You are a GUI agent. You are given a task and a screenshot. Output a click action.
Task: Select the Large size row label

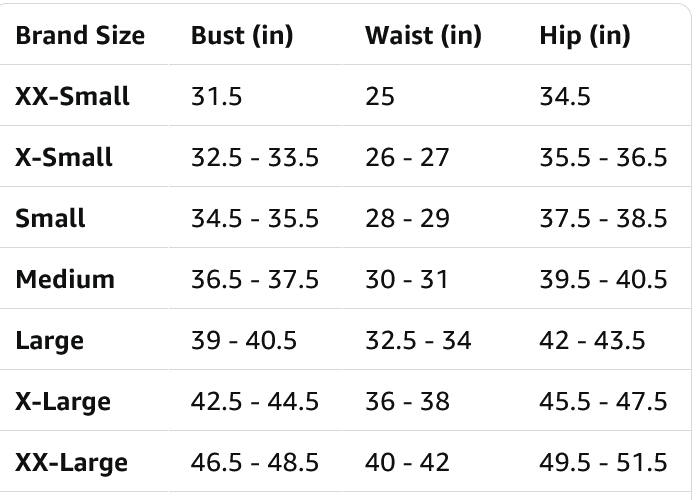click(x=49, y=341)
